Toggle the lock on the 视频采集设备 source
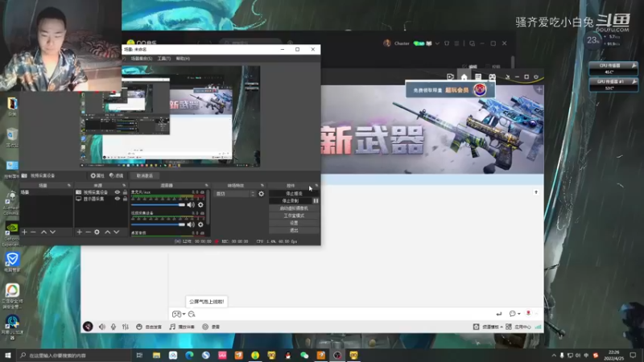644x362 pixels. pyautogui.click(x=125, y=192)
